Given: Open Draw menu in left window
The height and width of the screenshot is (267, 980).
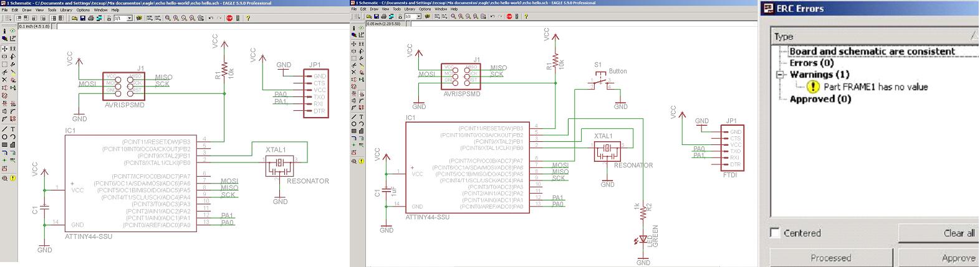Looking at the screenshot, I should pyautogui.click(x=27, y=10).
